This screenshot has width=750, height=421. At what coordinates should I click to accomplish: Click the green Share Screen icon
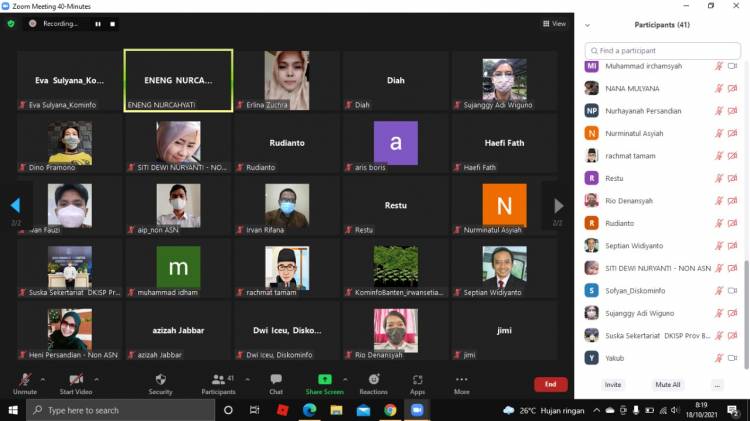324,380
